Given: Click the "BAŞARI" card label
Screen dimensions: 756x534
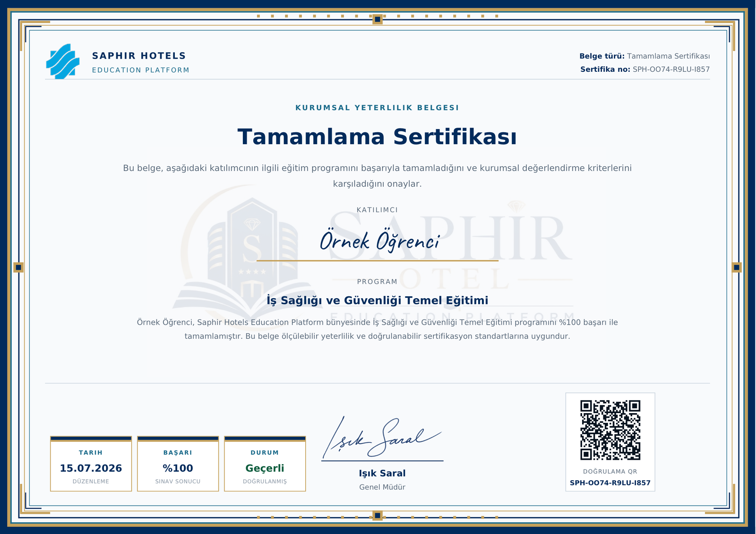Looking at the screenshot, I should pyautogui.click(x=178, y=453).
